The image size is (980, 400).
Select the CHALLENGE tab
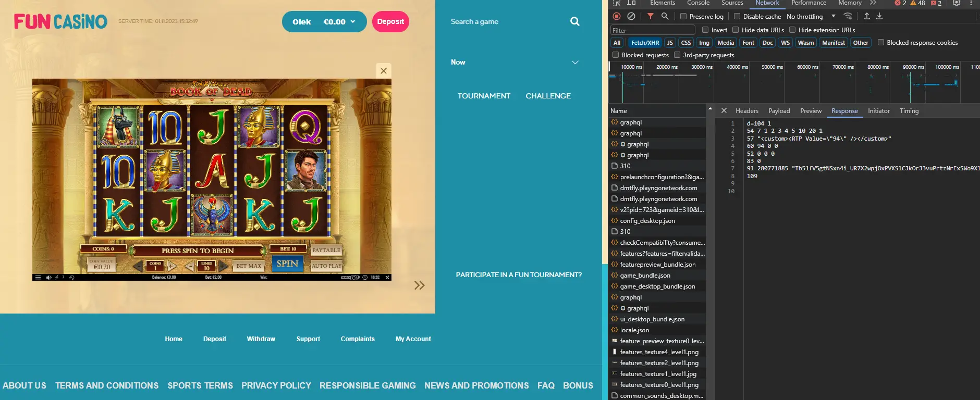click(x=548, y=96)
